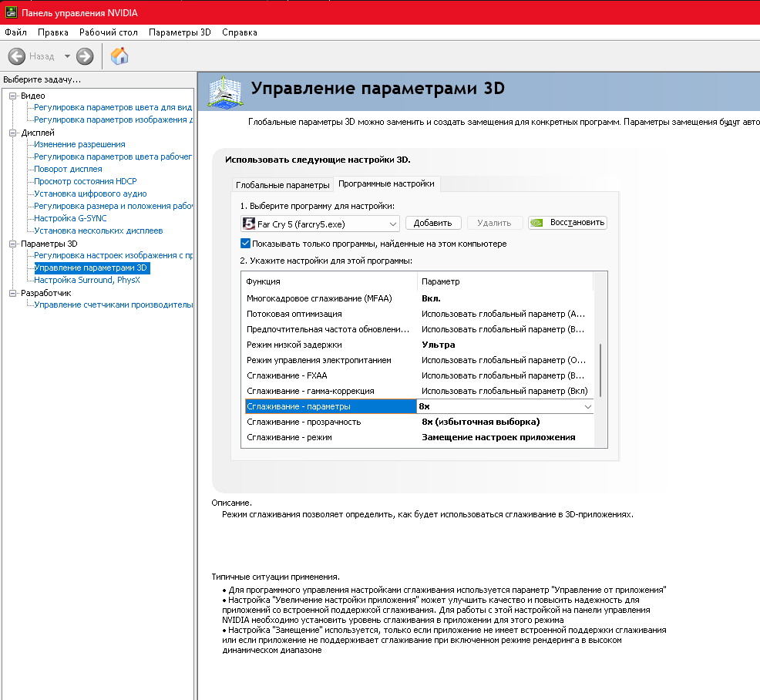
Task: Collapse the Дисплей tree node
Action: [12, 133]
